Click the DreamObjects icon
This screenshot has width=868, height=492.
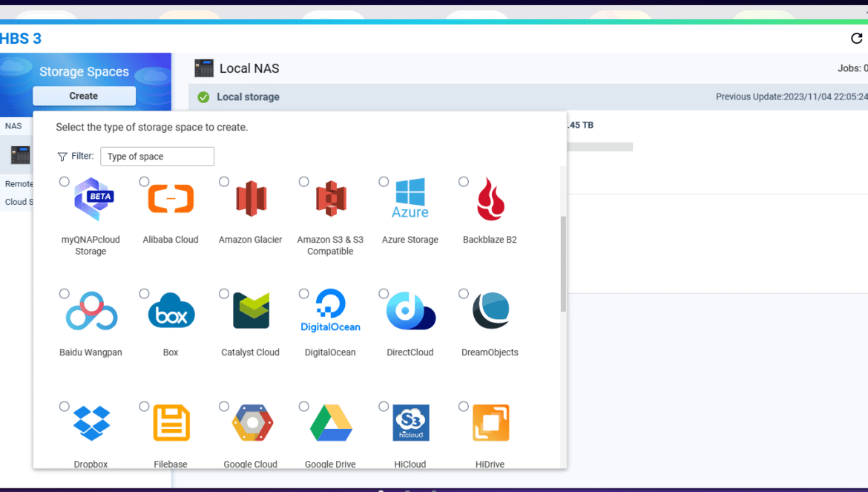coord(491,310)
